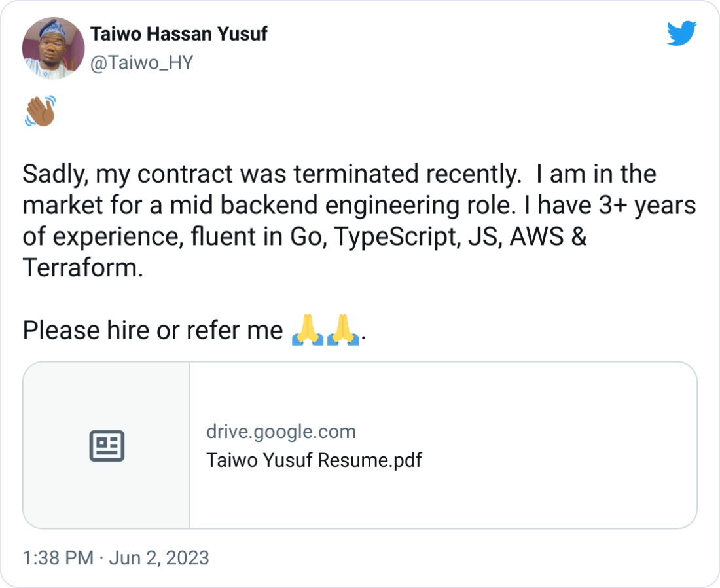
Task: Click the waving hand emoji
Action: click(x=41, y=111)
